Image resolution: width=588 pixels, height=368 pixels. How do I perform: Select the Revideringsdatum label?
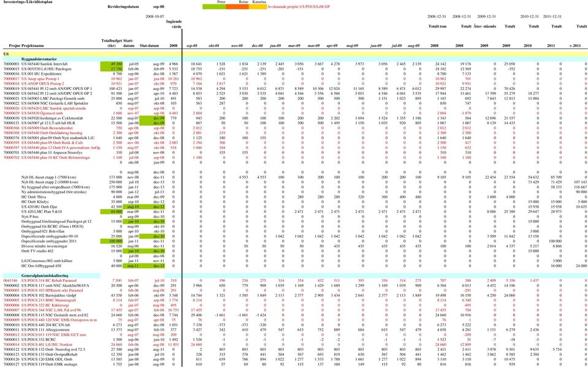pos(123,7)
